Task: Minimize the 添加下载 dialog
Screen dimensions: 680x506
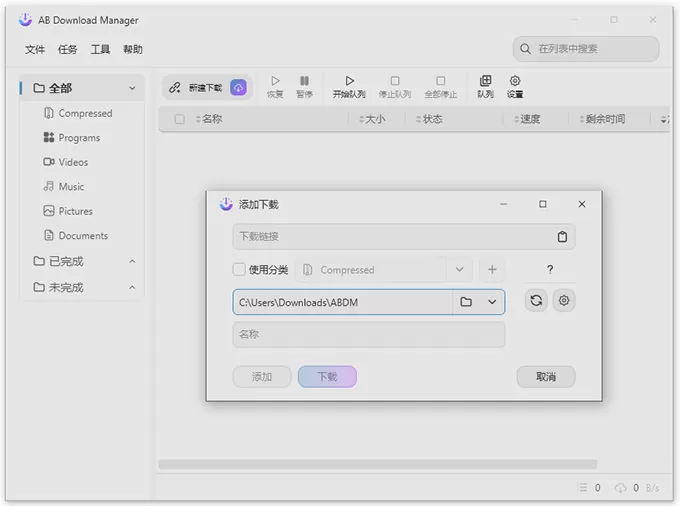Action: pyautogui.click(x=503, y=204)
